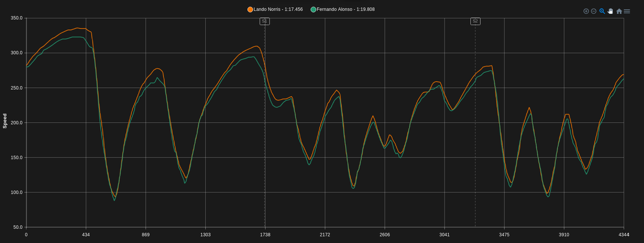Click the 3041 x-axis distance label
Viewport: 644px width, 243px height.
445,235
